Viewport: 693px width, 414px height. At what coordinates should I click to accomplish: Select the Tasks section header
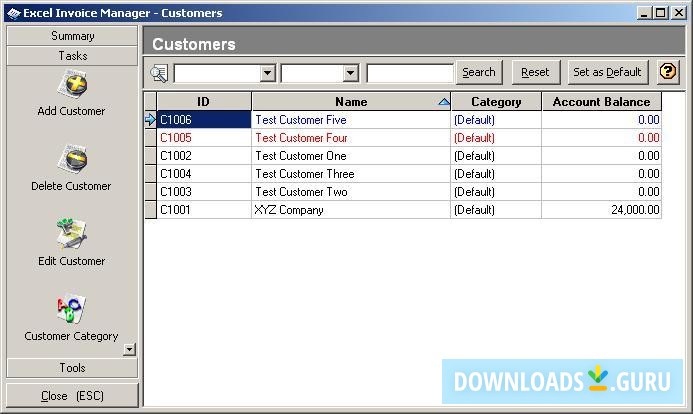point(72,56)
